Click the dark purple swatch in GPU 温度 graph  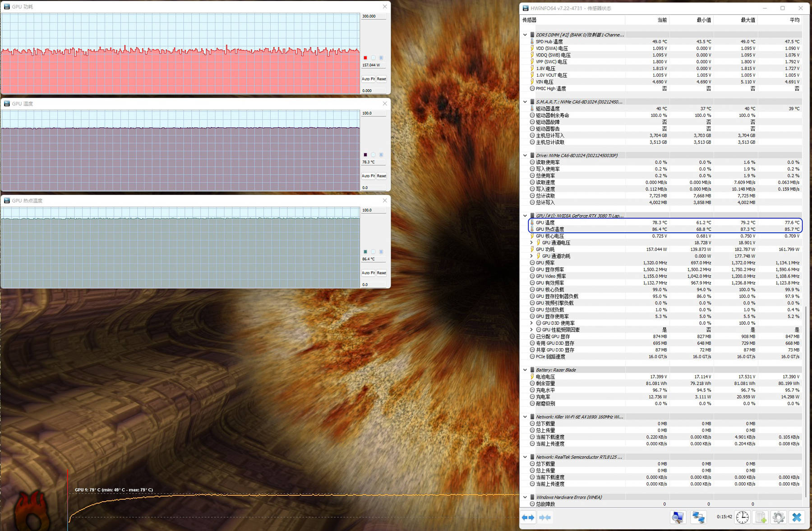[x=365, y=155]
